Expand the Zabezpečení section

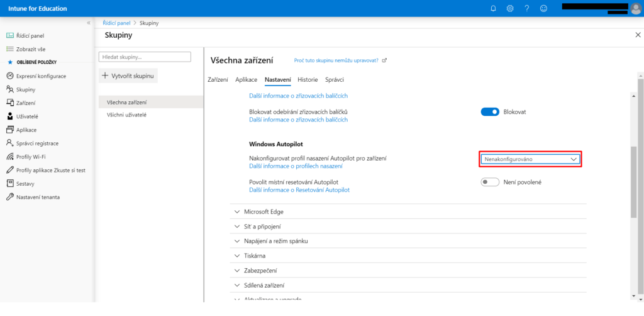coord(260,270)
